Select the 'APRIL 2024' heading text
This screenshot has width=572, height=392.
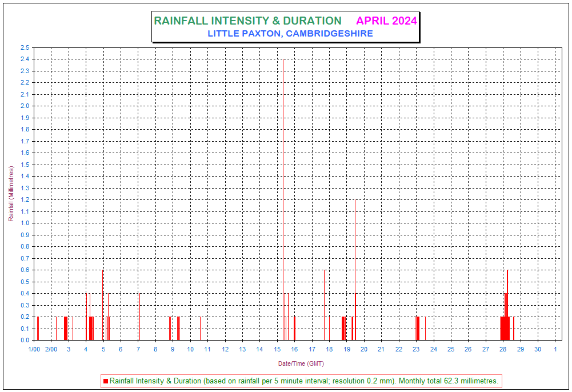coord(386,21)
